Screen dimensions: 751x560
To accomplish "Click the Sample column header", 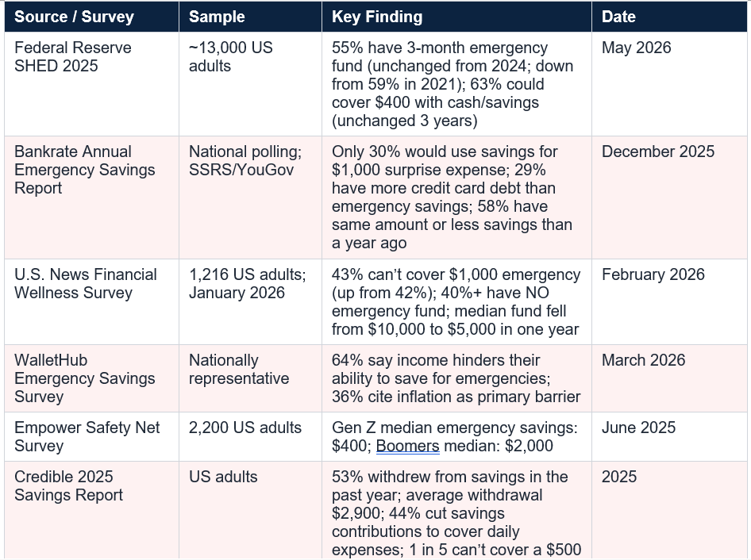I will [251, 17].
